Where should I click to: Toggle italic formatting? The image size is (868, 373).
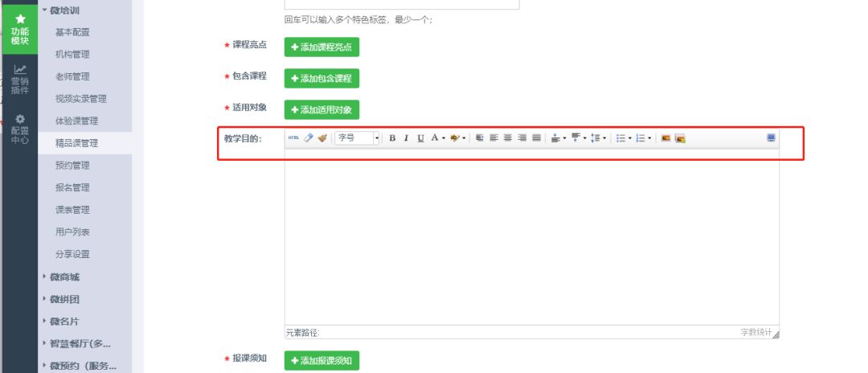406,137
